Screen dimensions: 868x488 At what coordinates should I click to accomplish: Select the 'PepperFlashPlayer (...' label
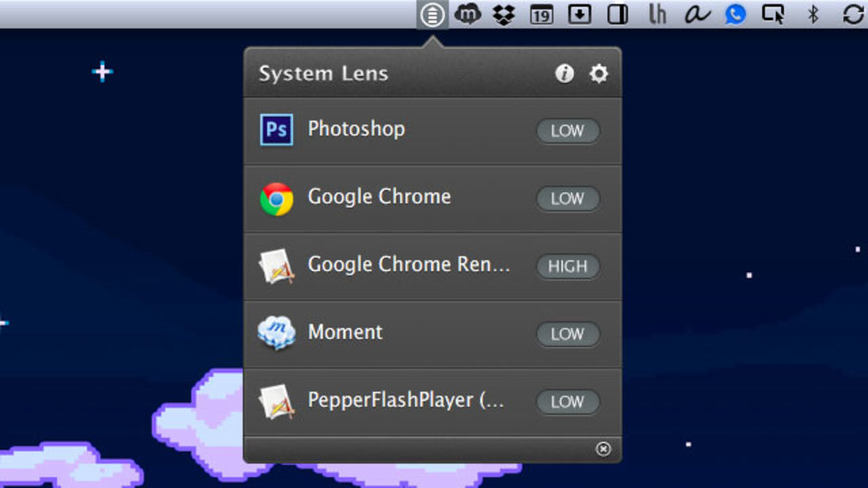pyautogui.click(x=406, y=400)
